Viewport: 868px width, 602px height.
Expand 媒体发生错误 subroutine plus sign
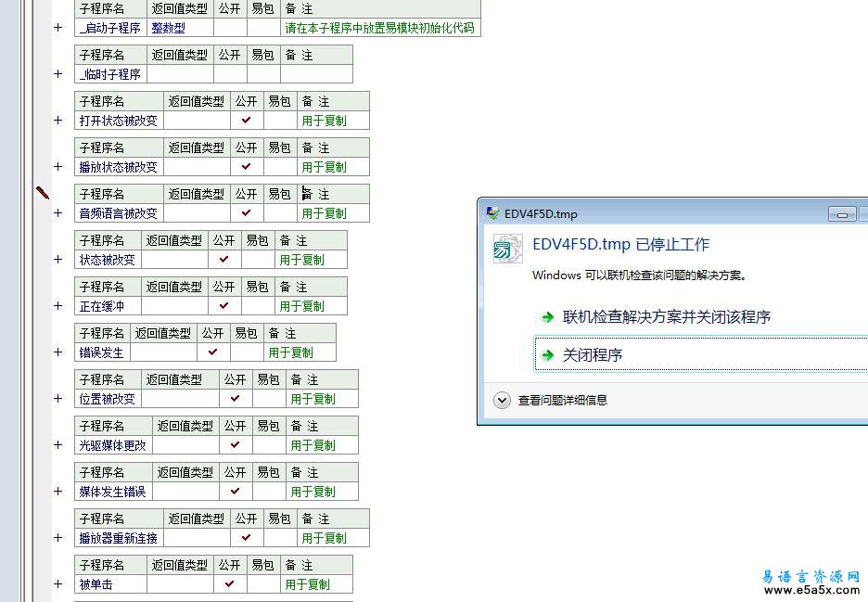(x=58, y=492)
